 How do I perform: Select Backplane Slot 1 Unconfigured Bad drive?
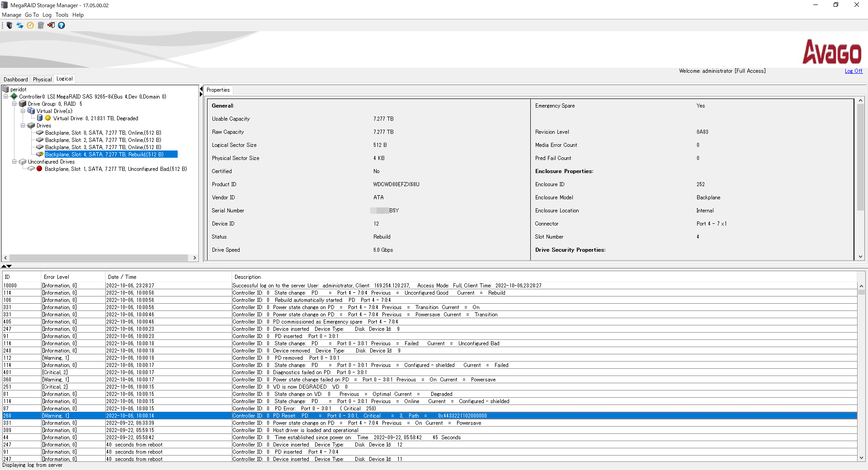click(116, 169)
